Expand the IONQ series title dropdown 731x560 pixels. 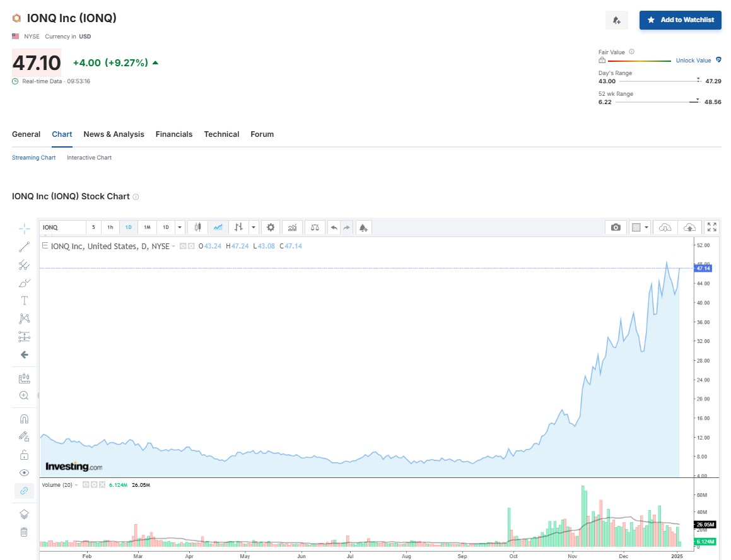[x=173, y=246]
